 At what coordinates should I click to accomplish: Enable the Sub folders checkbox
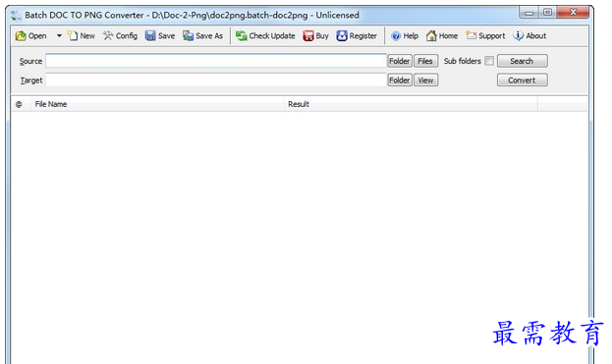(489, 61)
